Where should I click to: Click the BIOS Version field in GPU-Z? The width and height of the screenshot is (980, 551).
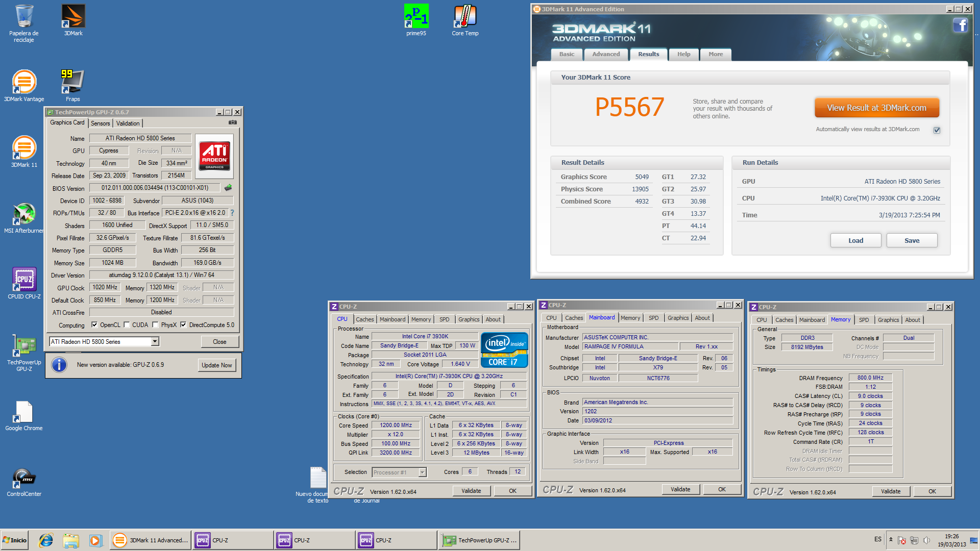(x=155, y=188)
